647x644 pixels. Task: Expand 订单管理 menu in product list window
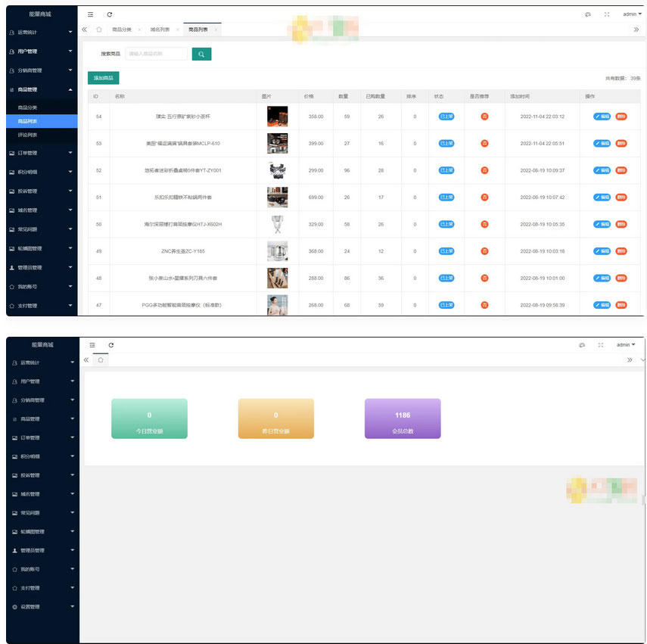(42, 153)
